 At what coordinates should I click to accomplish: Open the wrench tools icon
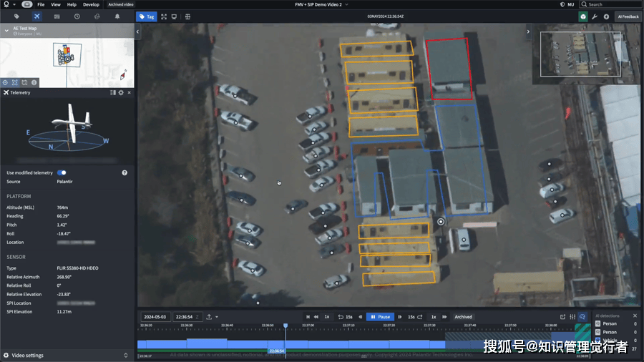pyautogui.click(x=595, y=16)
